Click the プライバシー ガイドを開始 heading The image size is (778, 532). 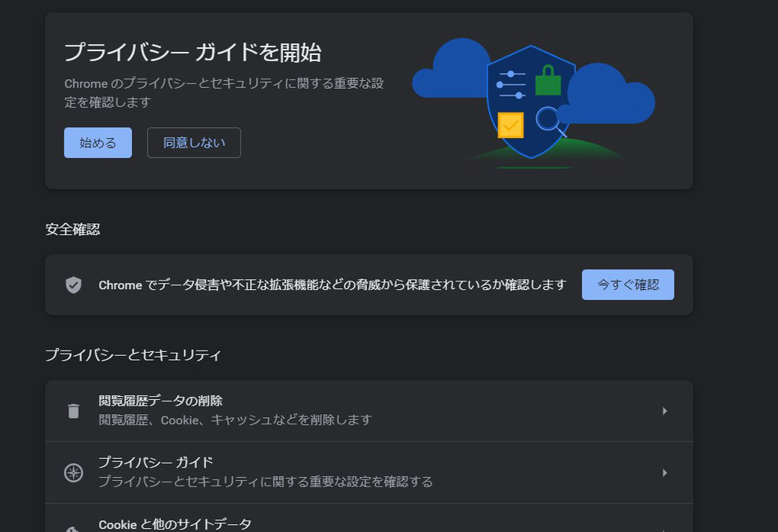[193, 53]
